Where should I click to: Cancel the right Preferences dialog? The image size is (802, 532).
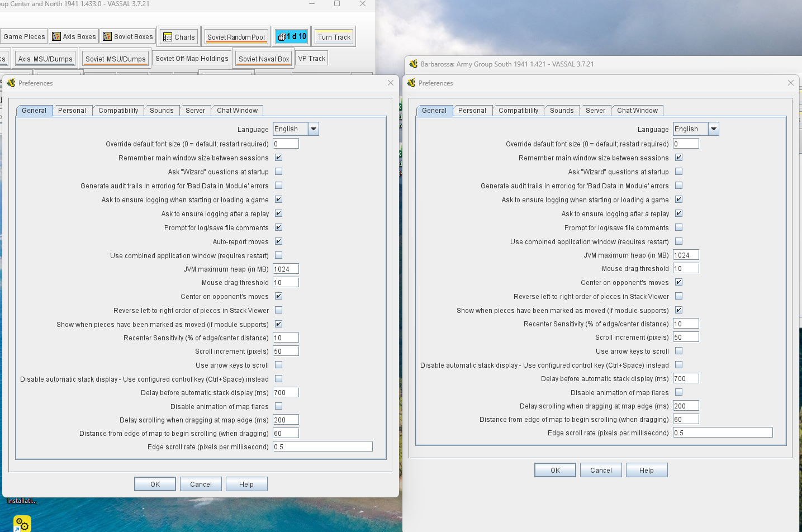(x=601, y=470)
